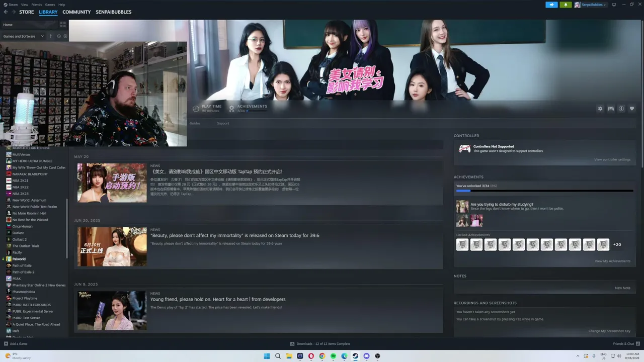The width and height of the screenshot is (644, 362).
Task: Click Change My Screenshot Key
Action: coord(609,331)
